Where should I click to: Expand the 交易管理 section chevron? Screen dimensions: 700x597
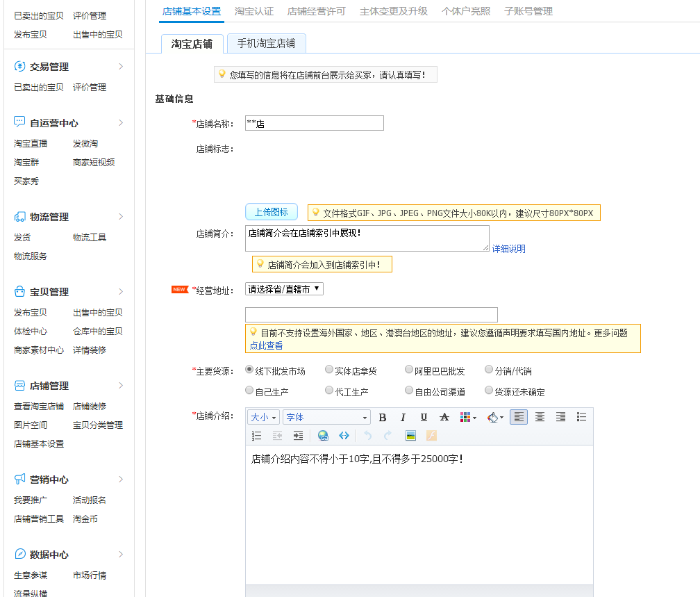[121, 66]
